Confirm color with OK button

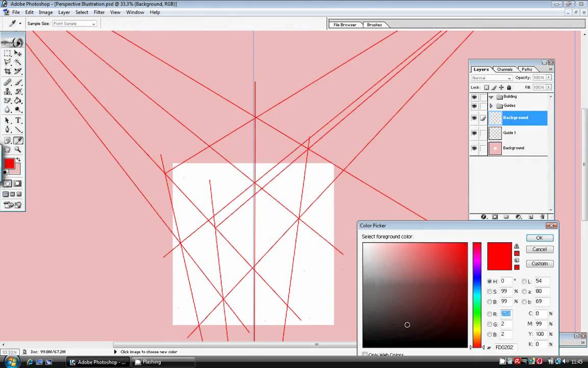539,238
